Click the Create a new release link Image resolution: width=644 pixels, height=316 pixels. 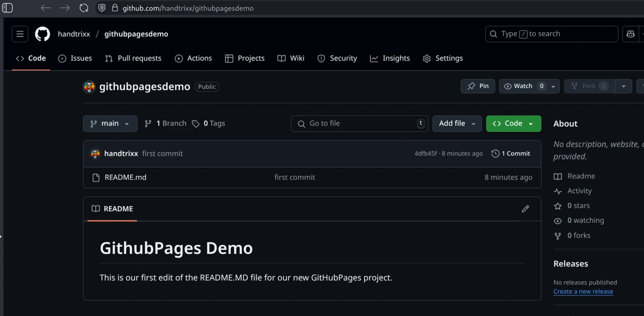coord(583,291)
